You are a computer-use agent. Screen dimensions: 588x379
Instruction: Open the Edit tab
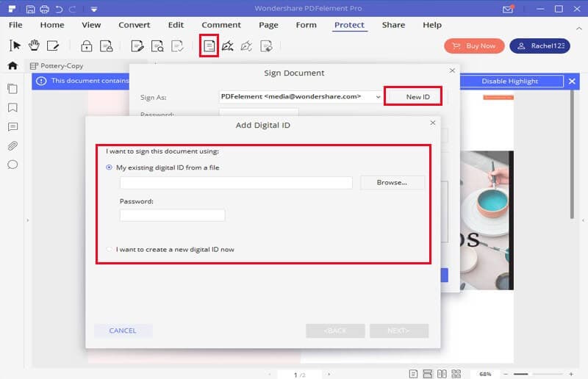click(176, 25)
